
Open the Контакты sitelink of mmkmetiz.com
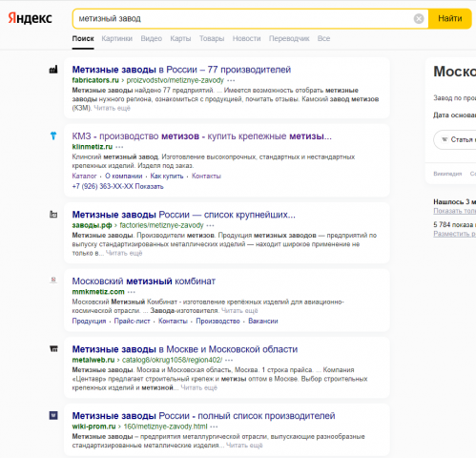pyautogui.click(x=173, y=321)
